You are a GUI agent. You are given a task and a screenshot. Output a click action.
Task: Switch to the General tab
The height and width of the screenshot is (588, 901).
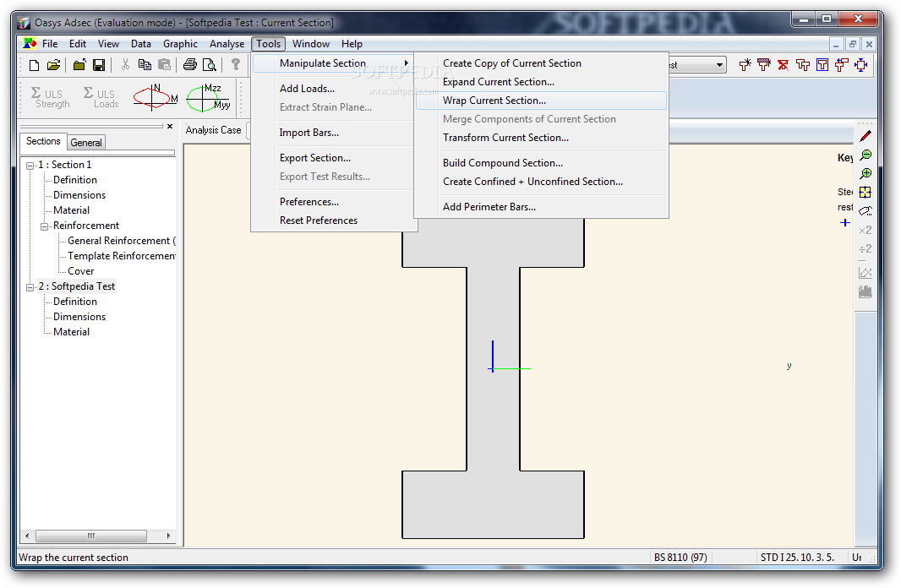point(86,143)
